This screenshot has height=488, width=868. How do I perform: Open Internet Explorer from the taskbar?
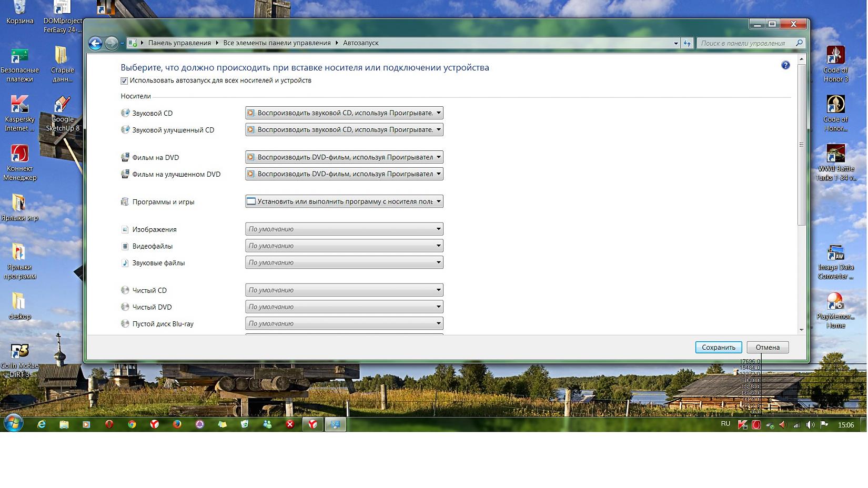(42, 424)
